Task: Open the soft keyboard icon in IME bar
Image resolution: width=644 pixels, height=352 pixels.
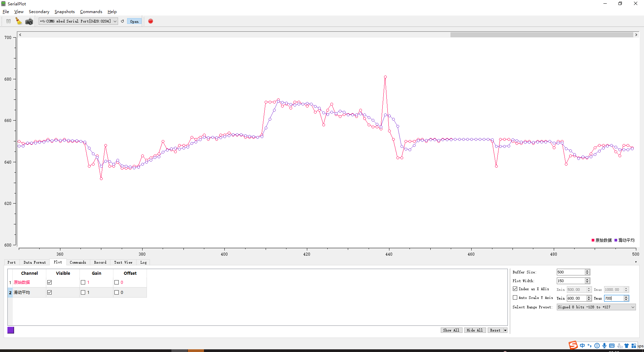Action: [x=612, y=346]
